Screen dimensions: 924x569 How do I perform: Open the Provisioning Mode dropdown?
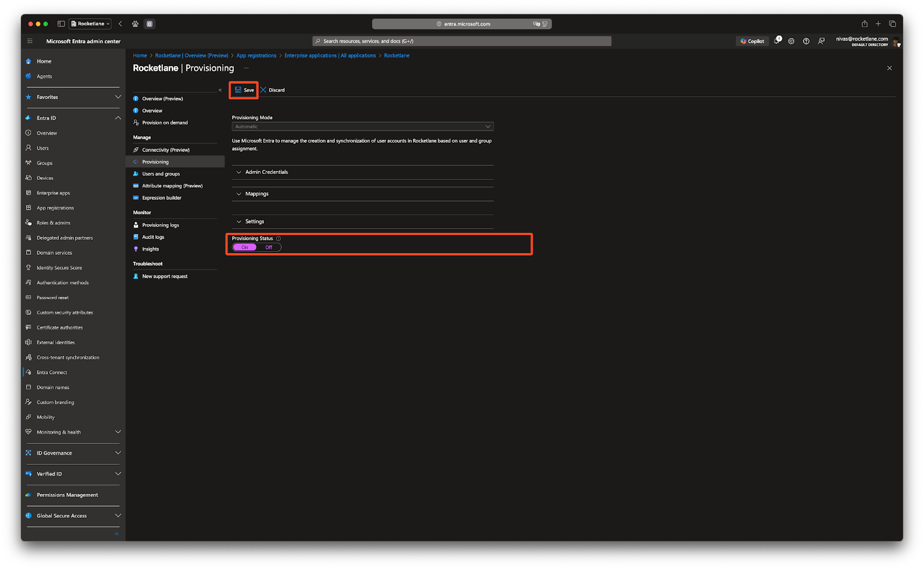coord(363,127)
